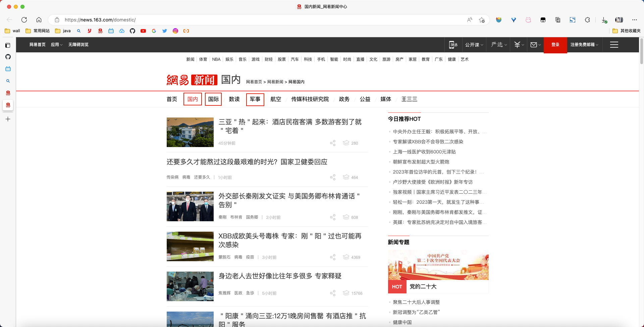The height and width of the screenshot is (327, 644).
Task: Open Google bookmark icon
Action: pyautogui.click(x=154, y=31)
